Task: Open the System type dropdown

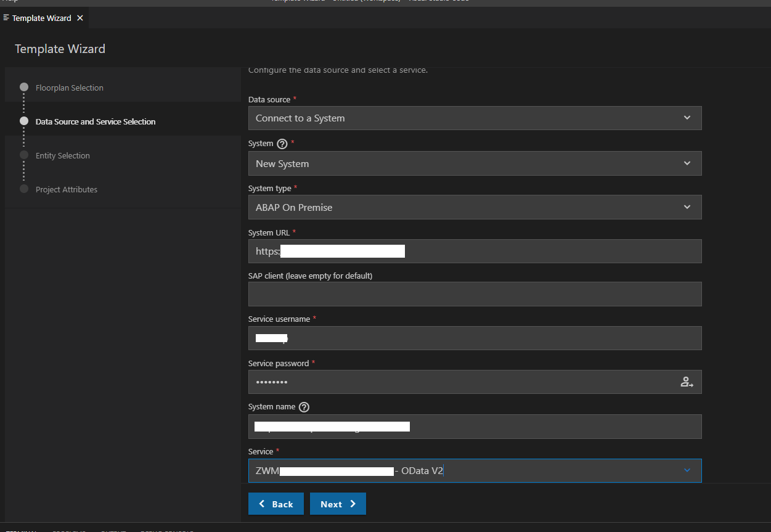Action: [x=474, y=208]
